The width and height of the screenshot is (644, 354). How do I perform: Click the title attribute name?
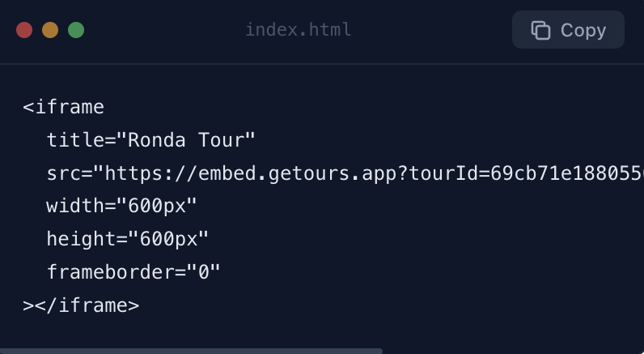(x=74, y=140)
